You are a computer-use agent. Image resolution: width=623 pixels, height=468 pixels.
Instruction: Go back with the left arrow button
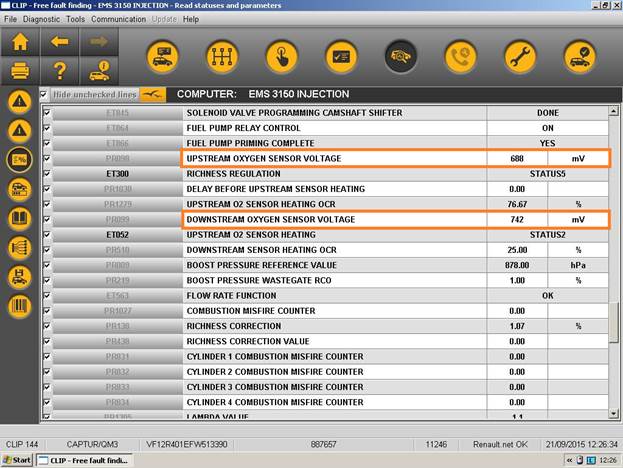[59, 43]
